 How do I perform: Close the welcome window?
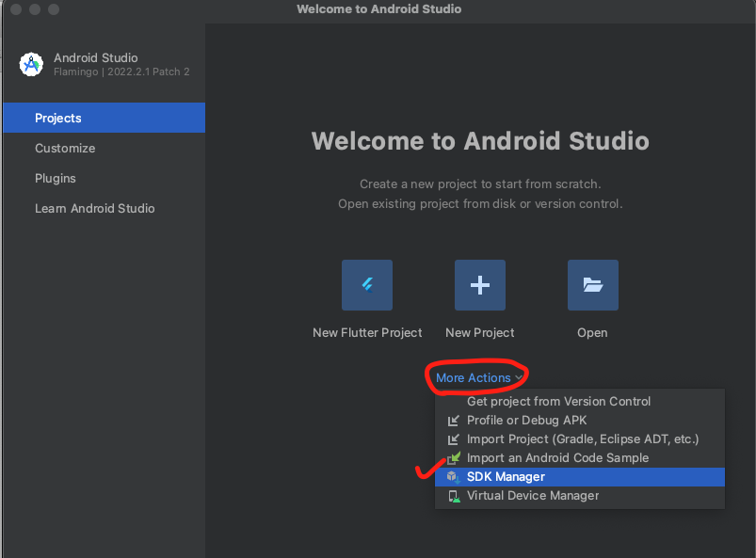pyautogui.click(x=16, y=9)
